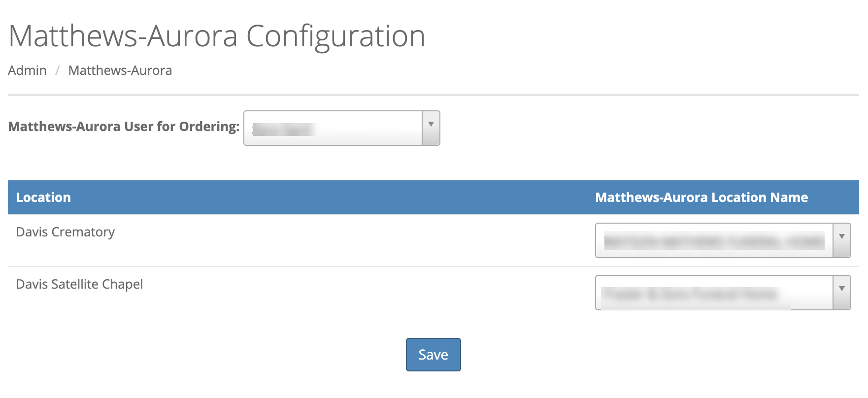Image resolution: width=868 pixels, height=398 pixels.
Task: Select the Davis Crematory location label
Action: (x=65, y=232)
